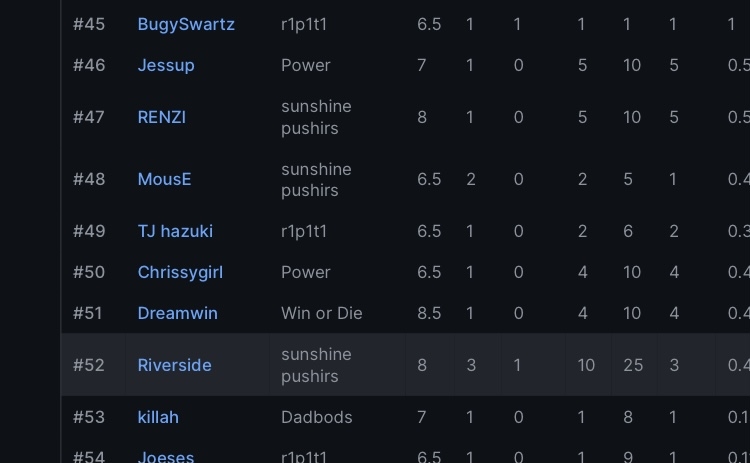The height and width of the screenshot is (463, 750).
Task: Open MousE player profile
Action: (164, 179)
